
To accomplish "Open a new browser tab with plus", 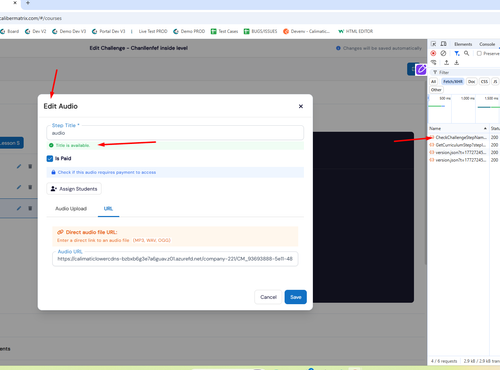I will (28, 3).
